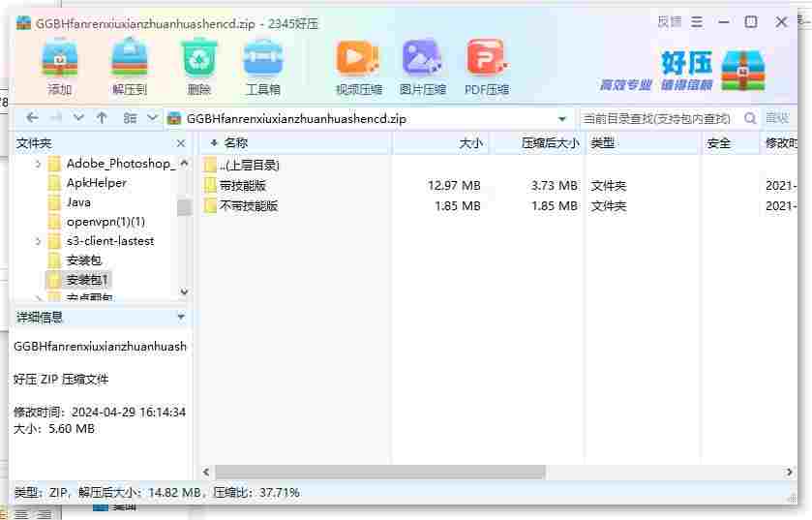Screen dimensions: 812x520
Task: Click the s3-client-lastest folder icon
Action: tap(54, 241)
